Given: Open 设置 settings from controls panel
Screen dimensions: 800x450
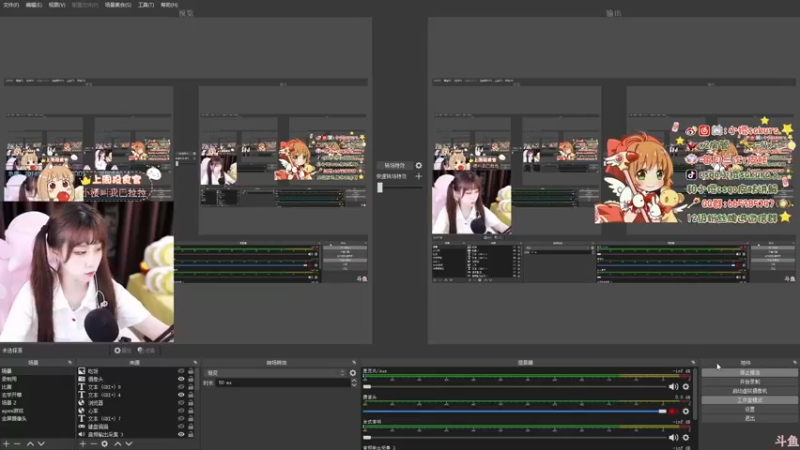Looking at the screenshot, I should click(x=749, y=409).
